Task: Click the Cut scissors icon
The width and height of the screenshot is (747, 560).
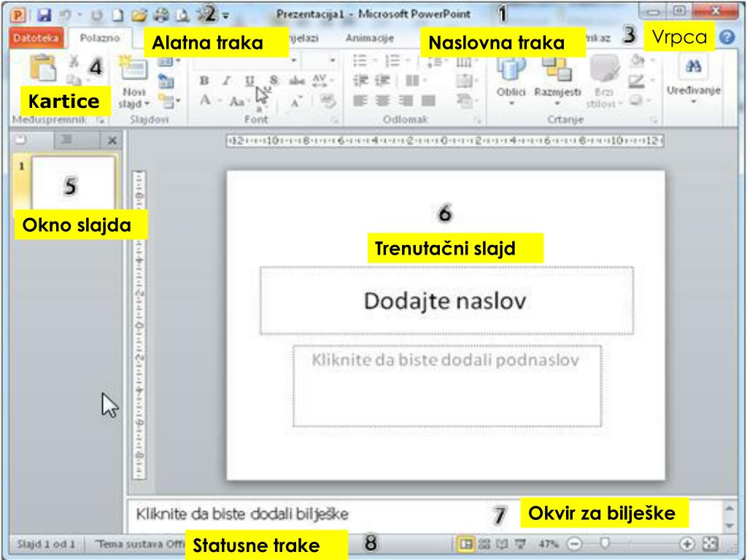Action: tap(74, 61)
